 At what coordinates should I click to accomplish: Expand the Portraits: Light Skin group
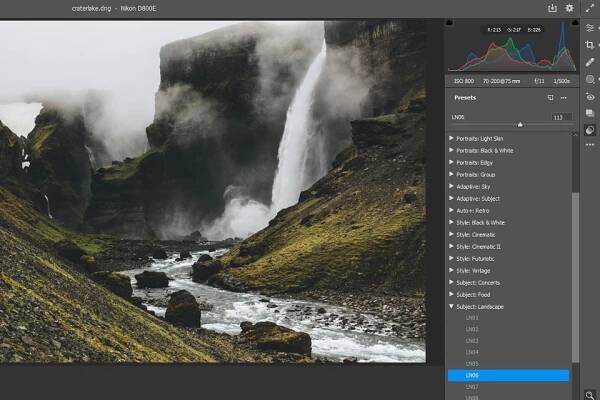click(x=451, y=137)
